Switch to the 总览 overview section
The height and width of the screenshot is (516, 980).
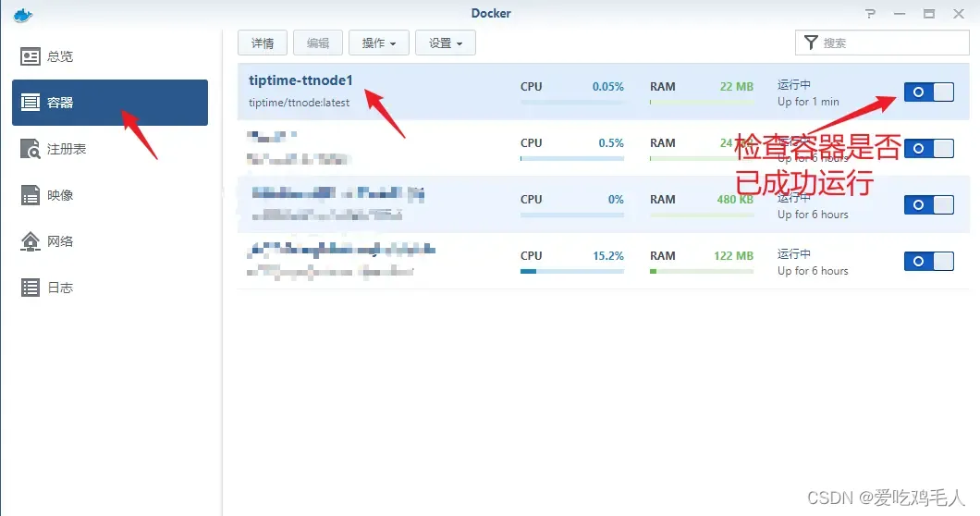pyautogui.click(x=110, y=56)
